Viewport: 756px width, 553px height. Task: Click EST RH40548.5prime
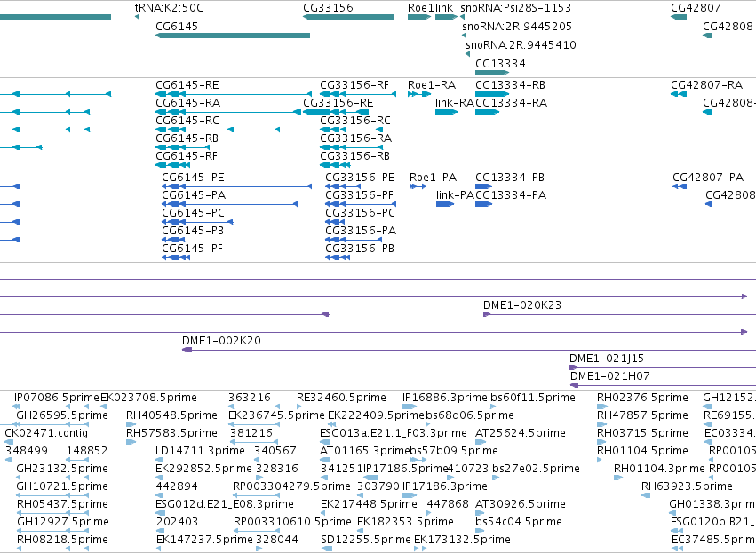[171, 415]
